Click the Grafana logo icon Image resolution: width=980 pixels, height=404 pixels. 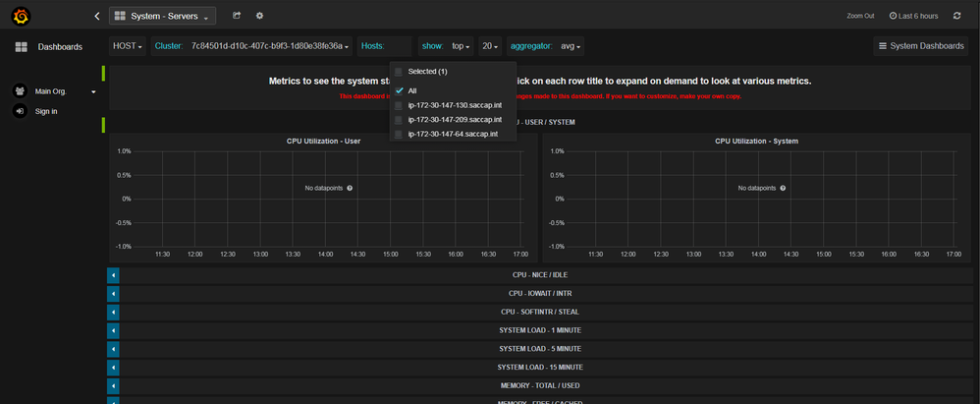(22, 17)
